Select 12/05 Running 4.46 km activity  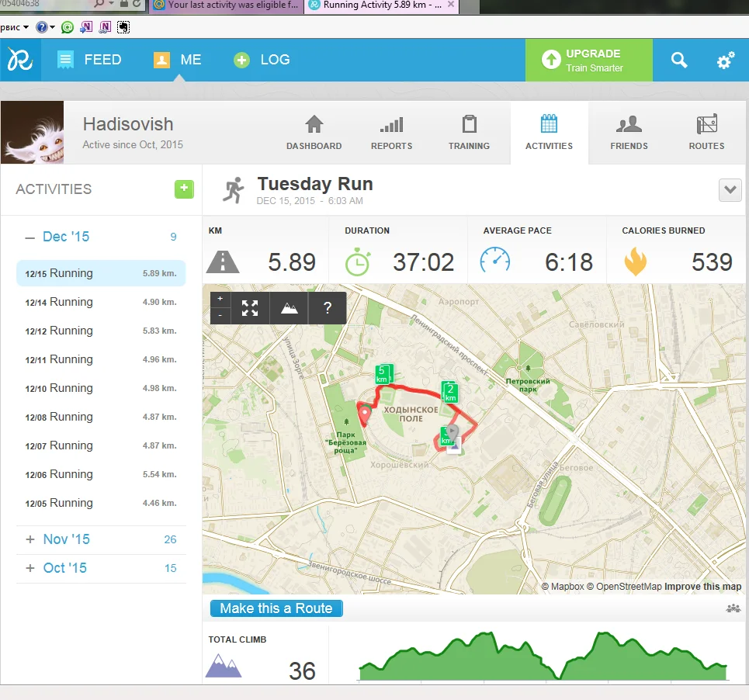(101, 502)
